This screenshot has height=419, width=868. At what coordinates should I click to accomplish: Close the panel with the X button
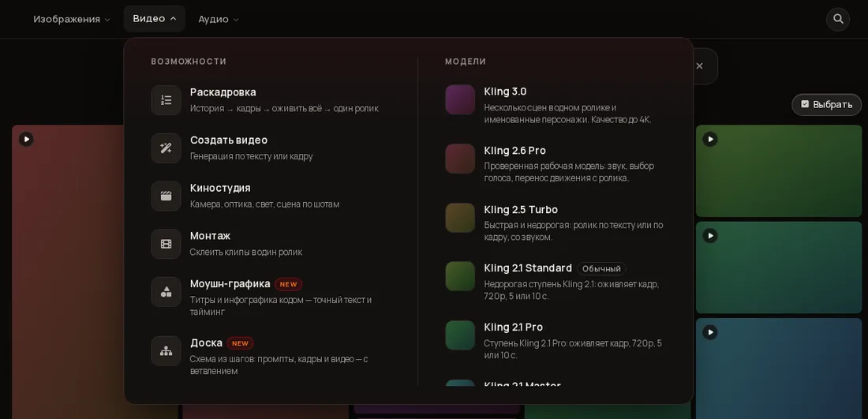[x=699, y=65]
